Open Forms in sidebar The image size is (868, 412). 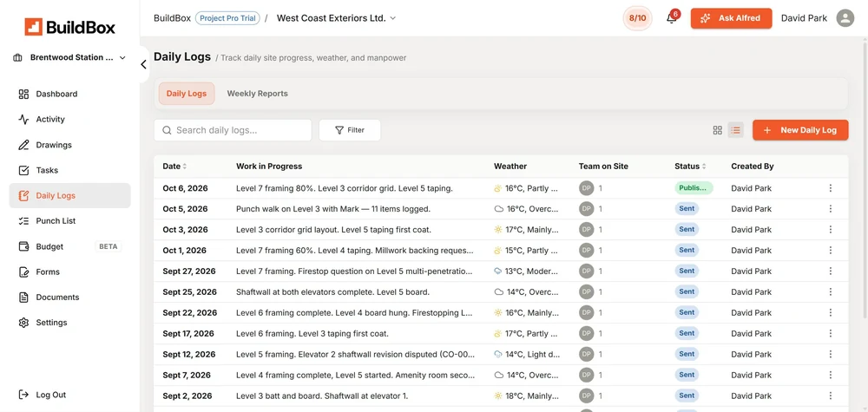(69, 272)
